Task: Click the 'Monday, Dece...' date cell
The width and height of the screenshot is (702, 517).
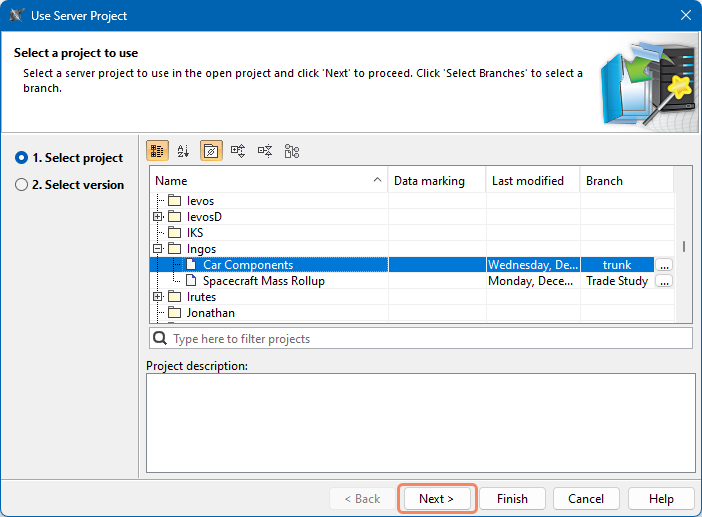Action: 533,281
